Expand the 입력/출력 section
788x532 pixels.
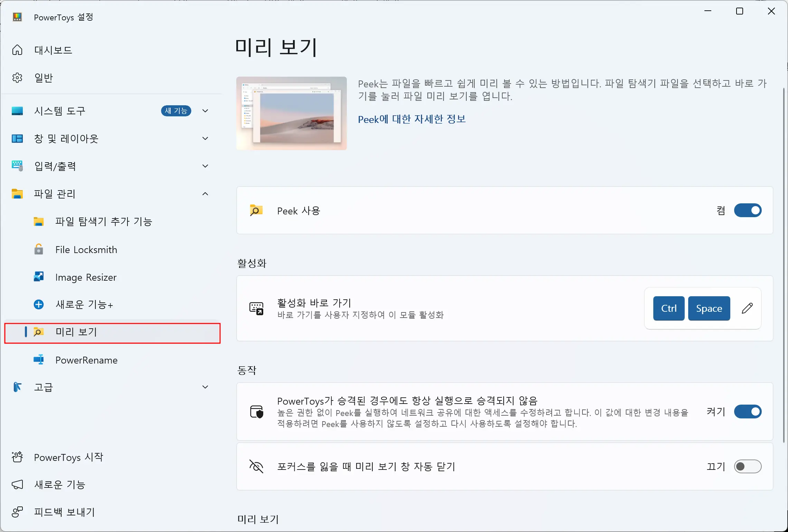(205, 166)
